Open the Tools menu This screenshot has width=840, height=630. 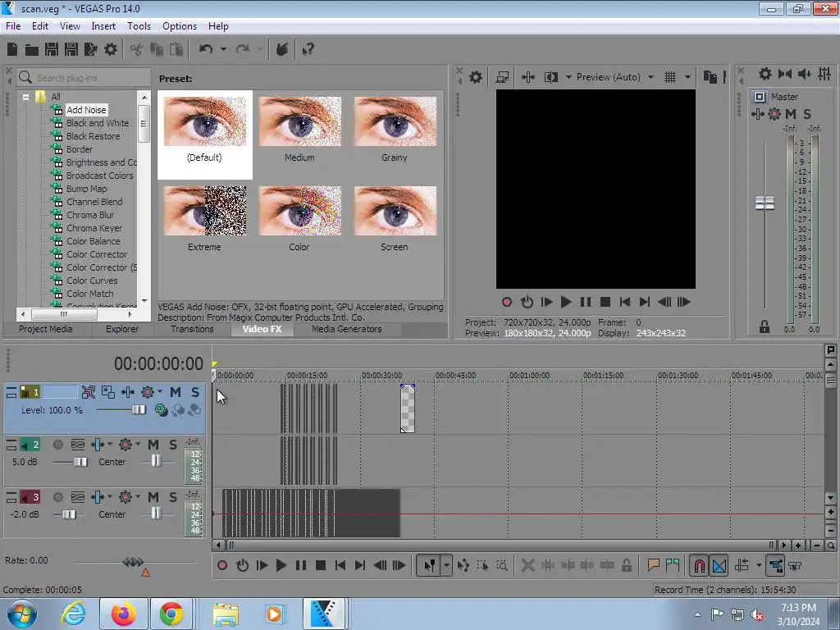(139, 26)
